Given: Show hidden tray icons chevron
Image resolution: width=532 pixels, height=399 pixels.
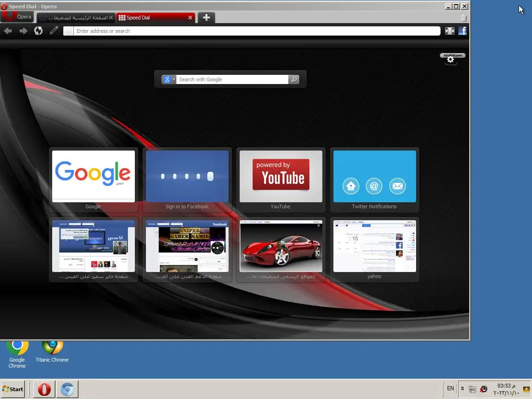Looking at the screenshot, I should [462, 388].
